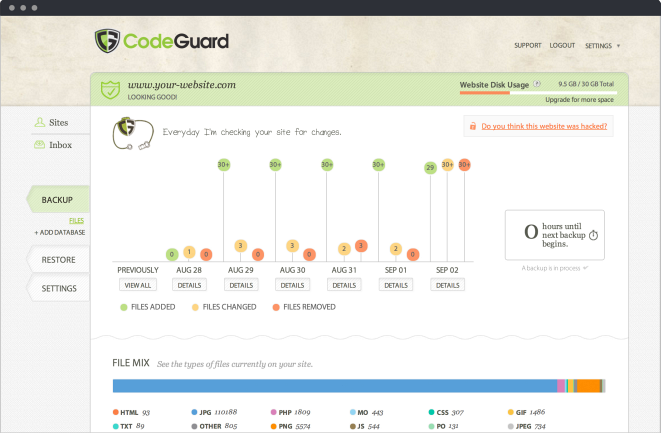Click Add Database link
This screenshot has height=433, width=661.
60,232
